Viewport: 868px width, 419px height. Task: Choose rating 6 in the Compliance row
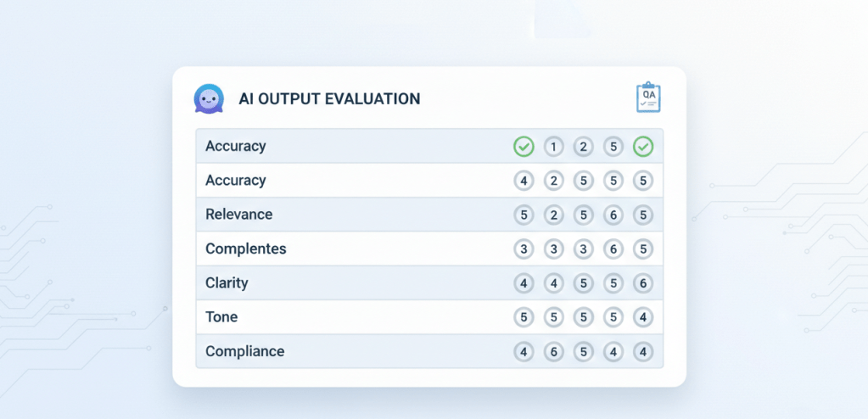(x=553, y=351)
